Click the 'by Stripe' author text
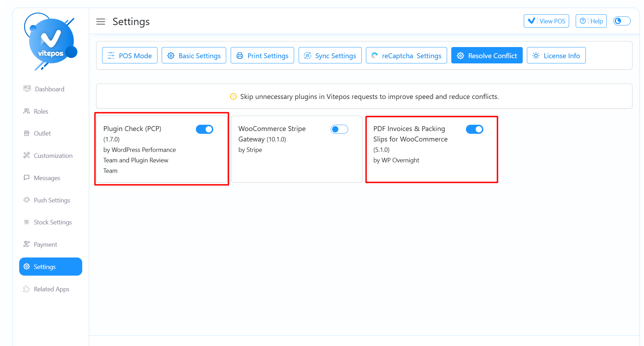 250,150
